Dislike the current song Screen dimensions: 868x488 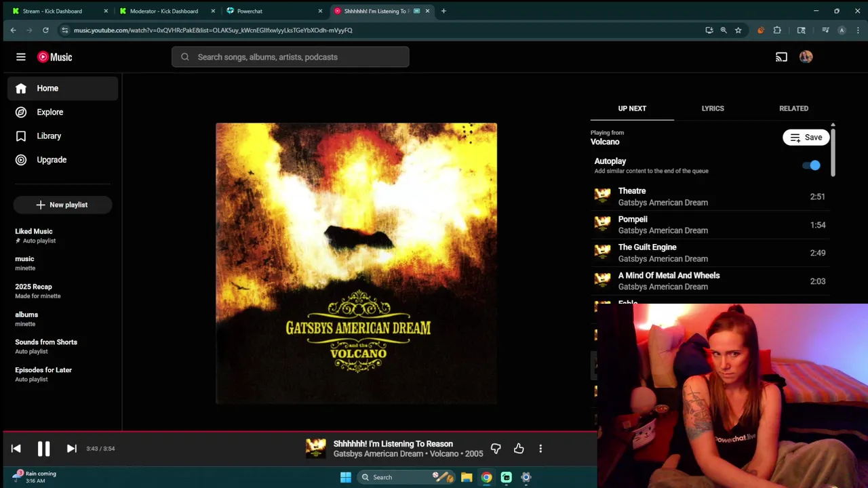coord(496,448)
